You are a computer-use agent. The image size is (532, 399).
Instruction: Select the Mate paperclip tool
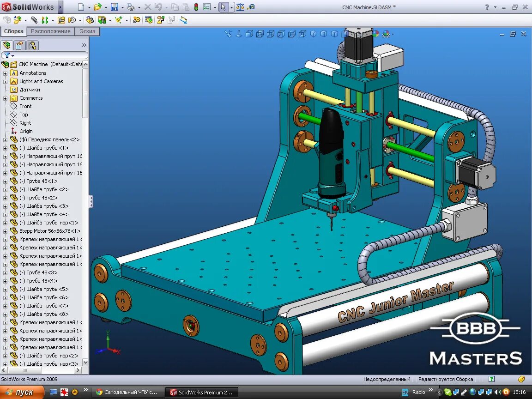pyautogui.click(x=34, y=20)
